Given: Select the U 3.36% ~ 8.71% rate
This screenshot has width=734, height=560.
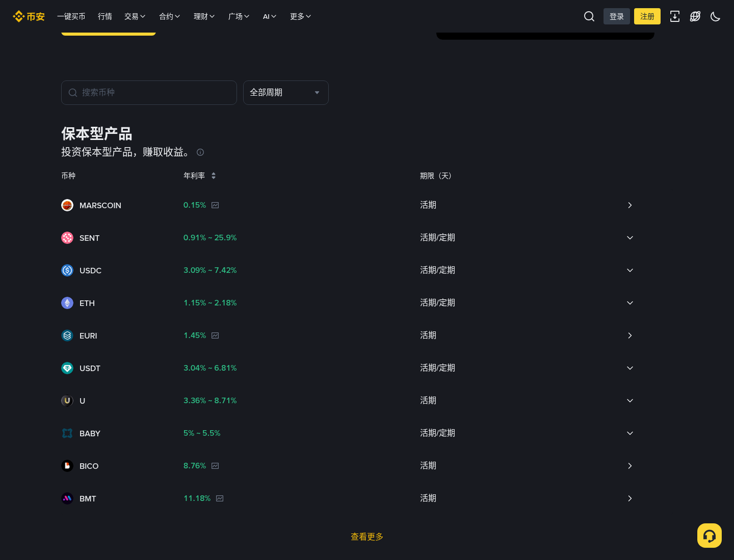Looking at the screenshot, I should click(210, 401).
